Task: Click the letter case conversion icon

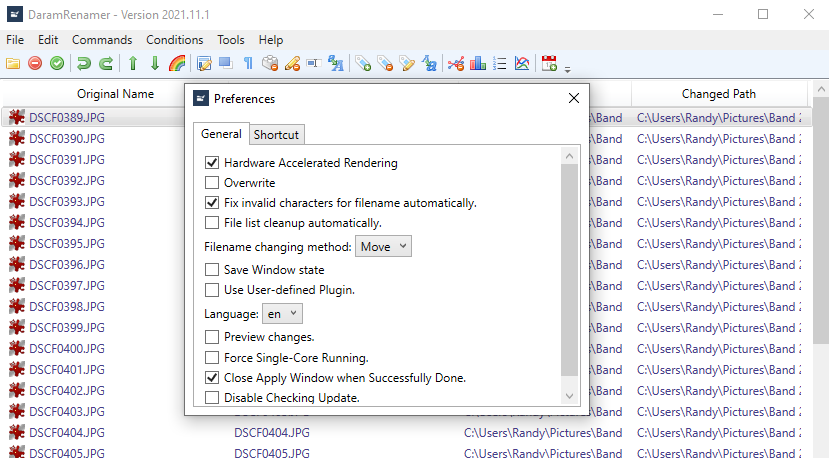Action: point(336,64)
